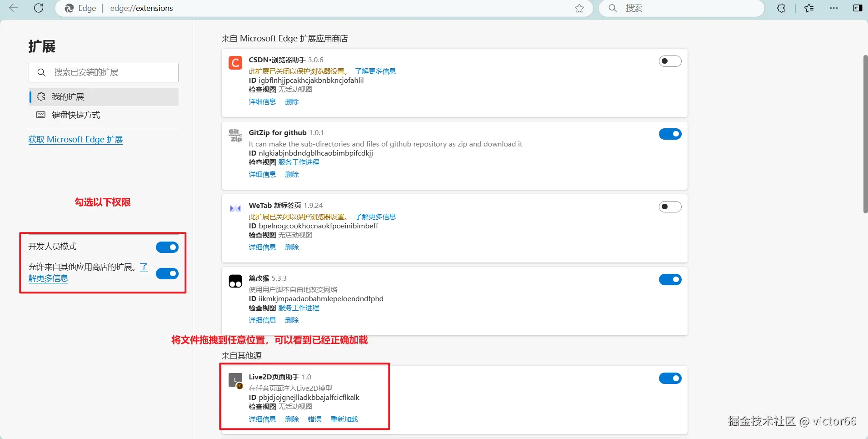868x439 pixels.
Task: Remove CSDN extension via 删除
Action: coord(292,102)
